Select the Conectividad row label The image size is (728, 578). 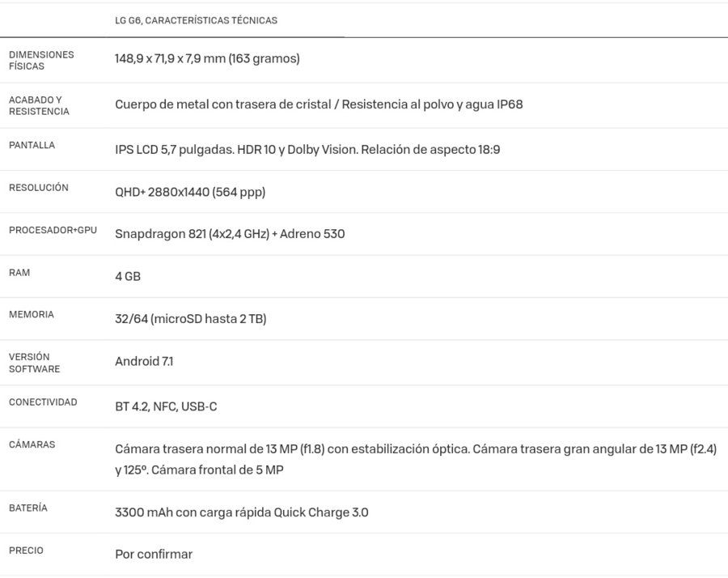(43, 402)
